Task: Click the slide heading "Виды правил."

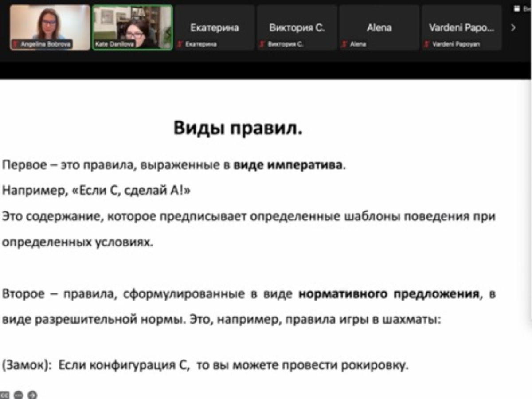Action: click(x=238, y=128)
